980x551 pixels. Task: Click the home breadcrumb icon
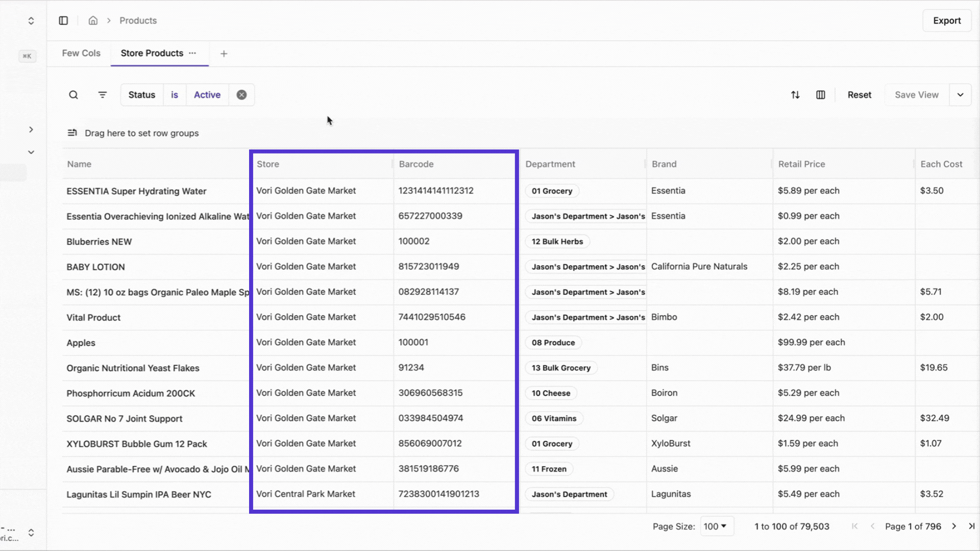coord(93,20)
